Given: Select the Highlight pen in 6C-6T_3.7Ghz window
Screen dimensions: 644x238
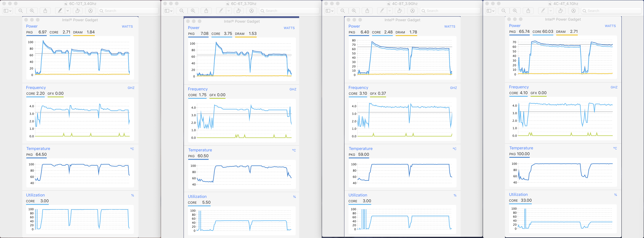Looking at the screenshot, I should tap(221, 11).
